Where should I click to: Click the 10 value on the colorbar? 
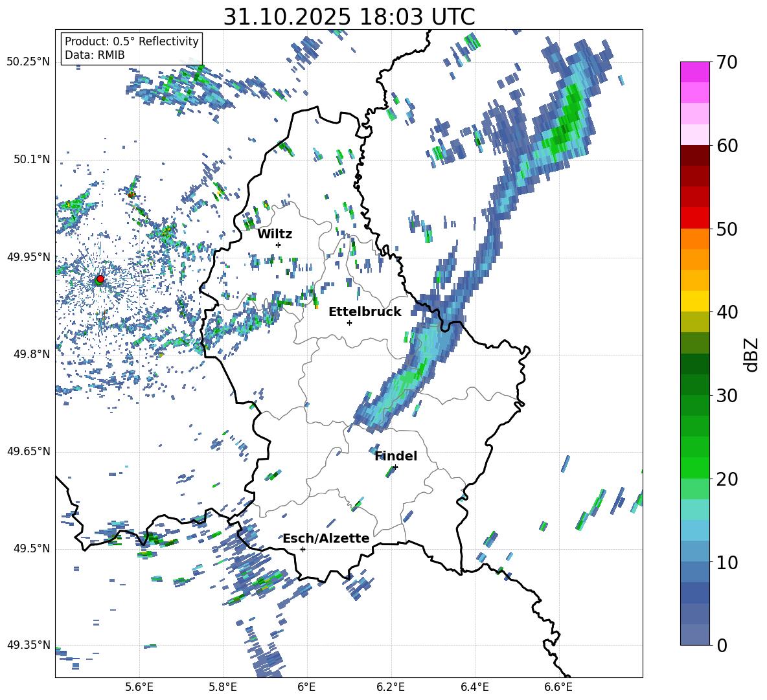(727, 563)
